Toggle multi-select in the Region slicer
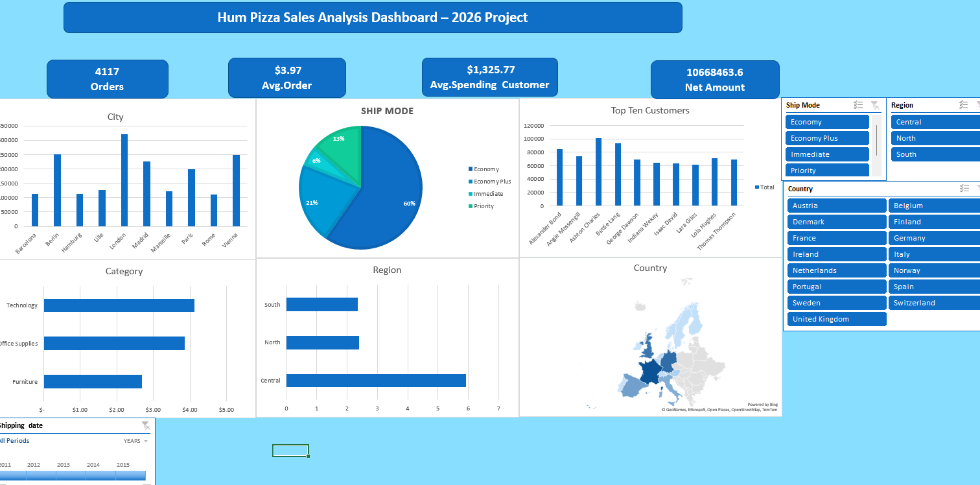This screenshot has width=980, height=485. pyautogui.click(x=963, y=105)
